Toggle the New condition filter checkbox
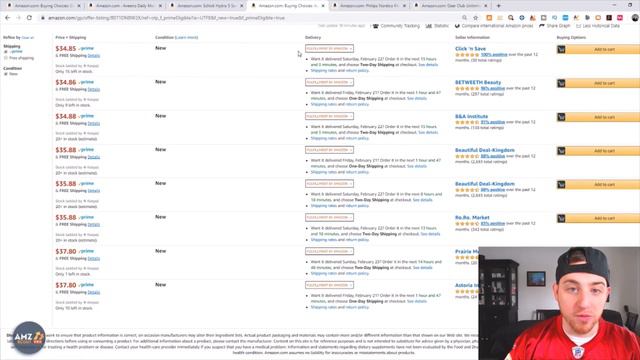 point(6,74)
